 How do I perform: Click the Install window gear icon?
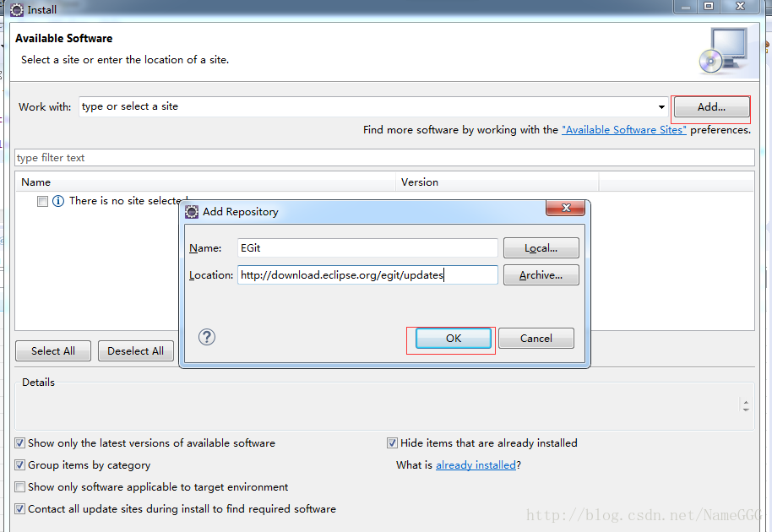(x=17, y=10)
